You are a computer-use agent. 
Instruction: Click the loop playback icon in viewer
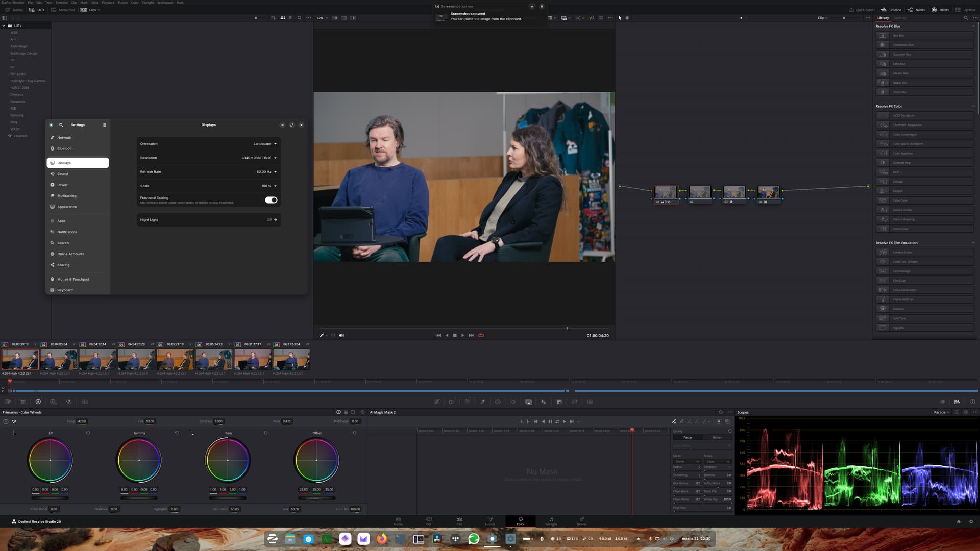[x=481, y=335]
